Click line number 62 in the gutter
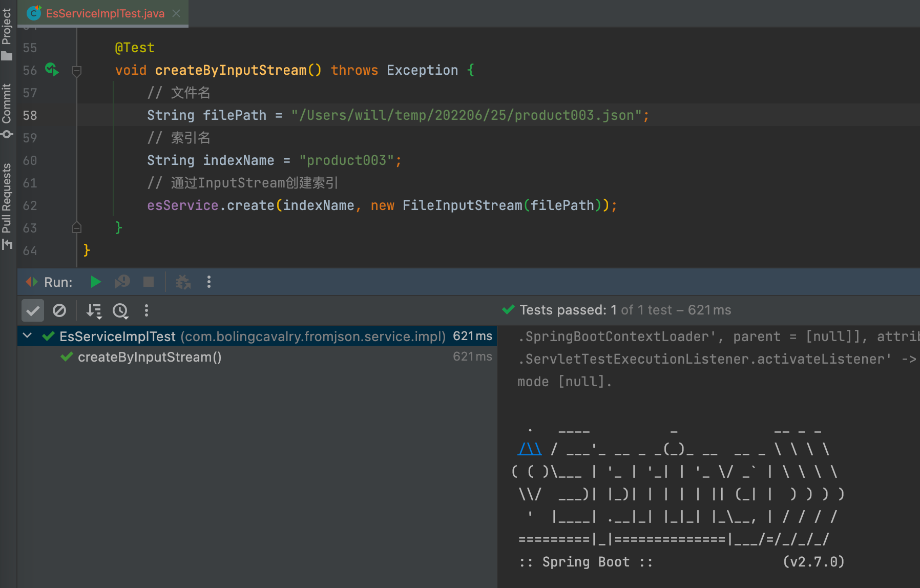This screenshot has width=920, height=588. [x=30, y=205]
